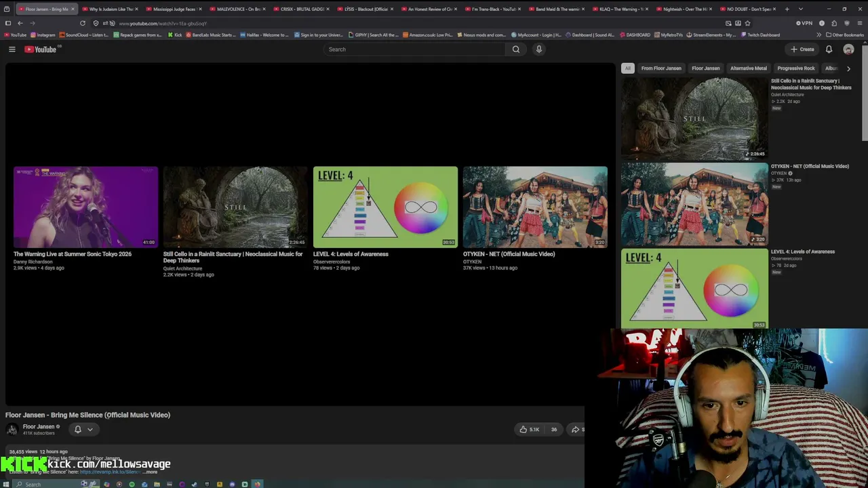Open The Warning Live at Summer Sonic thumbnail
This screenshot has height=488, width=868.
coord(85,207)
